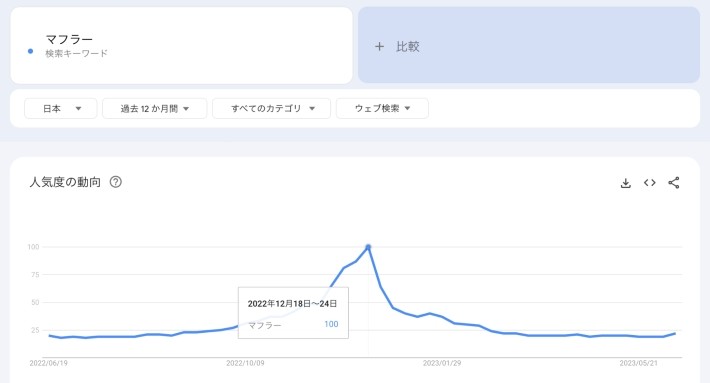The width and height of the screenshot is (710, 383).
Task: Click tooltip value 100
Action: (331, 324)
